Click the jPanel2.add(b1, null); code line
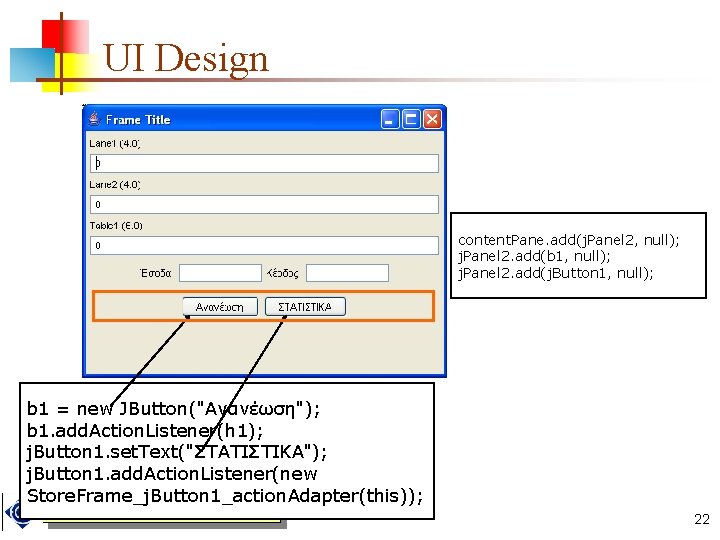 [x=534, y=256]
